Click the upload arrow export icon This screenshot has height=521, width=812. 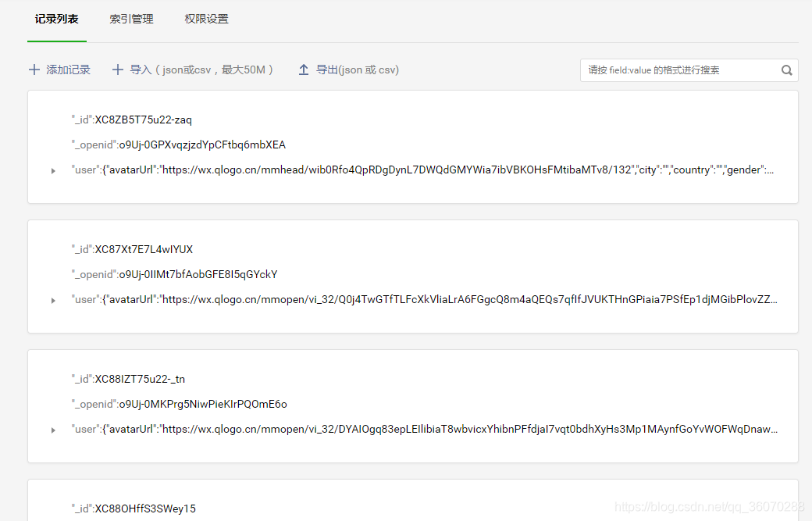click(304, 70)
